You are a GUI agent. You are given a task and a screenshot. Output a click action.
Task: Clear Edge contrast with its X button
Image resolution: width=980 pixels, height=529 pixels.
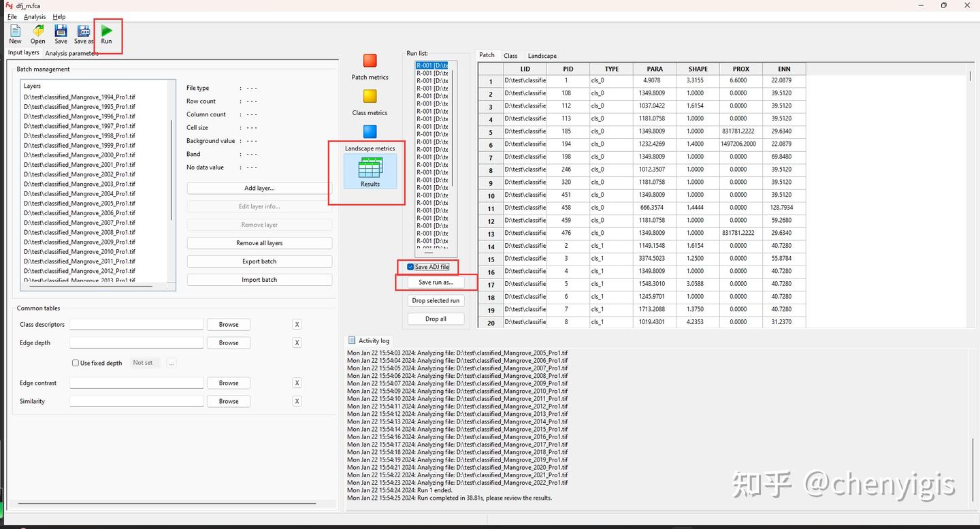pos(297,383)
